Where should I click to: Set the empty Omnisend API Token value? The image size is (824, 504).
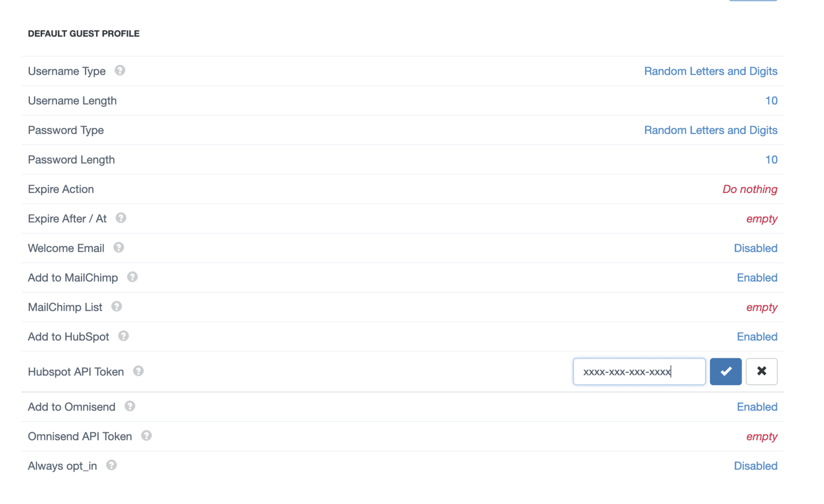[762, 437]
